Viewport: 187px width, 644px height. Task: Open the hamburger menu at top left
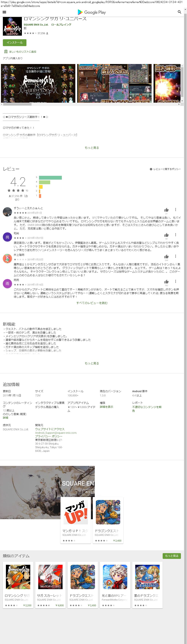click(x=4, y=12)
